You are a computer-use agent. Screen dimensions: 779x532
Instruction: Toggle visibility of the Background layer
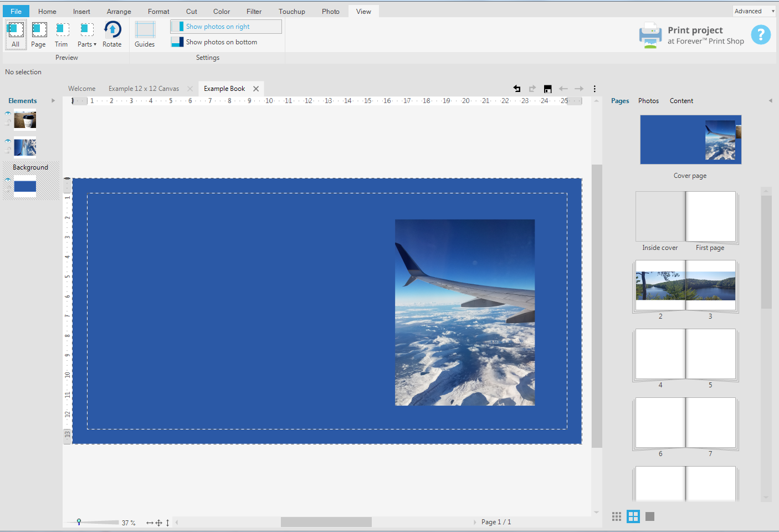click(x=8, y=180)
